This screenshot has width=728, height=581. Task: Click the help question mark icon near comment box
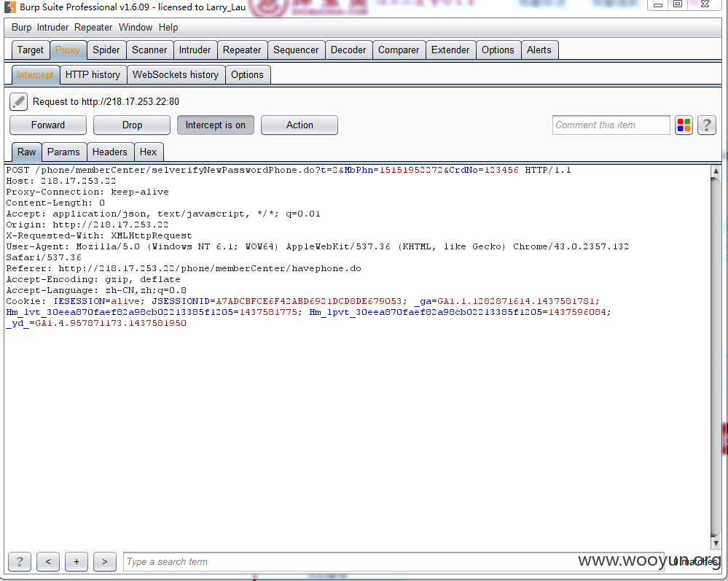[707, 125]
